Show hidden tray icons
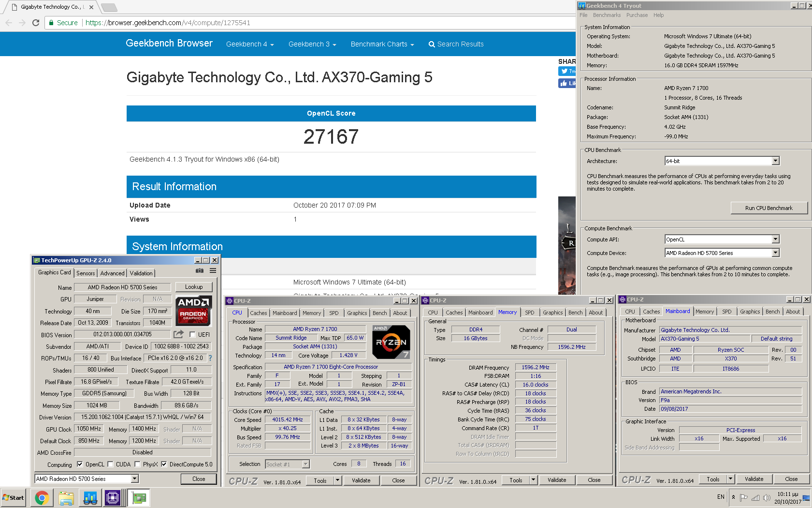Viewport: 812px width, 508px height. click(x=734, y=497)
